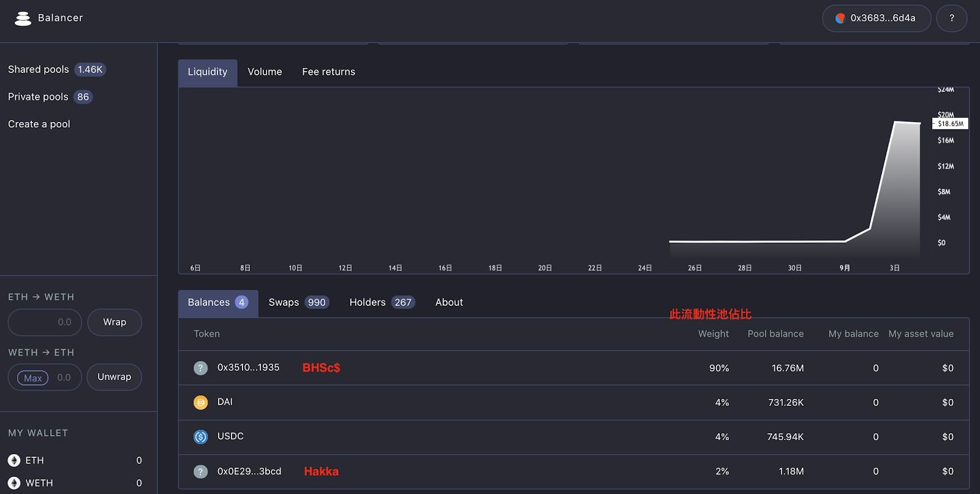Click the My asset value column header
The width and height of the screenshot is (980, 494).
click(921, 334)
